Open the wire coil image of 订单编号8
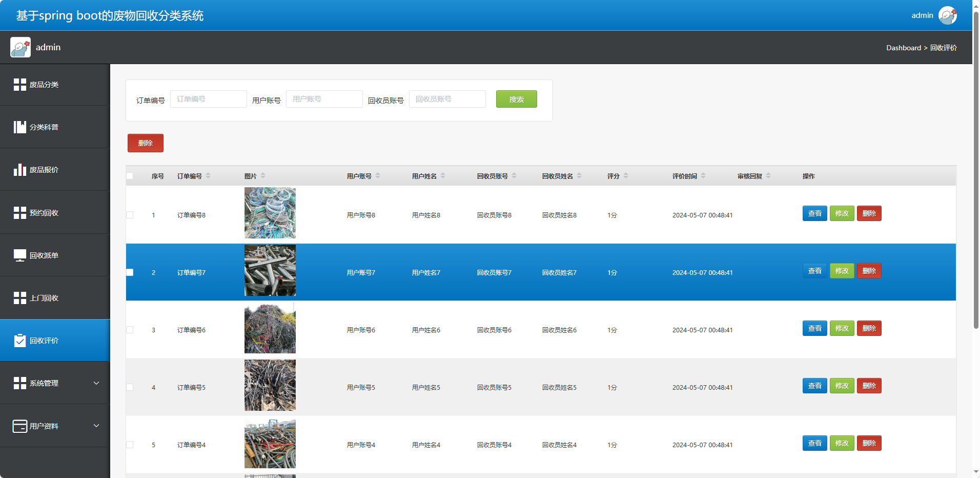The height and width of the screenshot is (478, 980). point(270,213)
